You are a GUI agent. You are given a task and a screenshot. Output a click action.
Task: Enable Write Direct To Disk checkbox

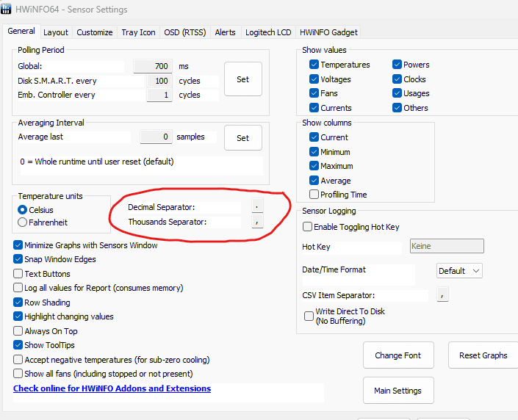click(309, 316)
